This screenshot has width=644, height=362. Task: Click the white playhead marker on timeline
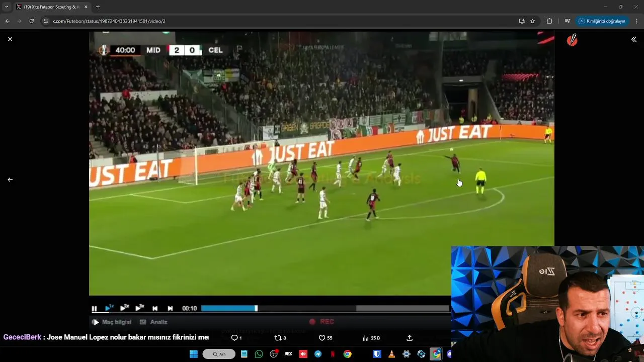pyautogui.click(x=256, y=308)
